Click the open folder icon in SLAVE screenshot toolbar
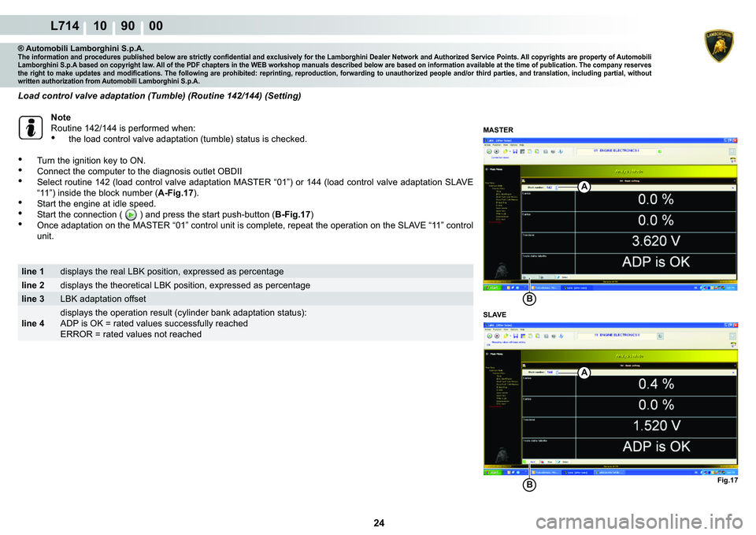The image size is (756, 535). point(506,336)
